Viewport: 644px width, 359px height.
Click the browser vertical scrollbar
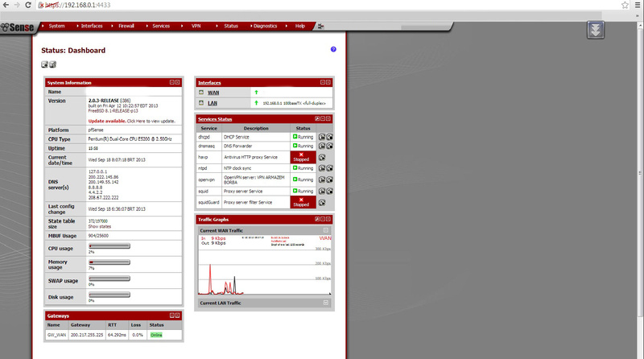pyautogui.click(x=640, y=172)
